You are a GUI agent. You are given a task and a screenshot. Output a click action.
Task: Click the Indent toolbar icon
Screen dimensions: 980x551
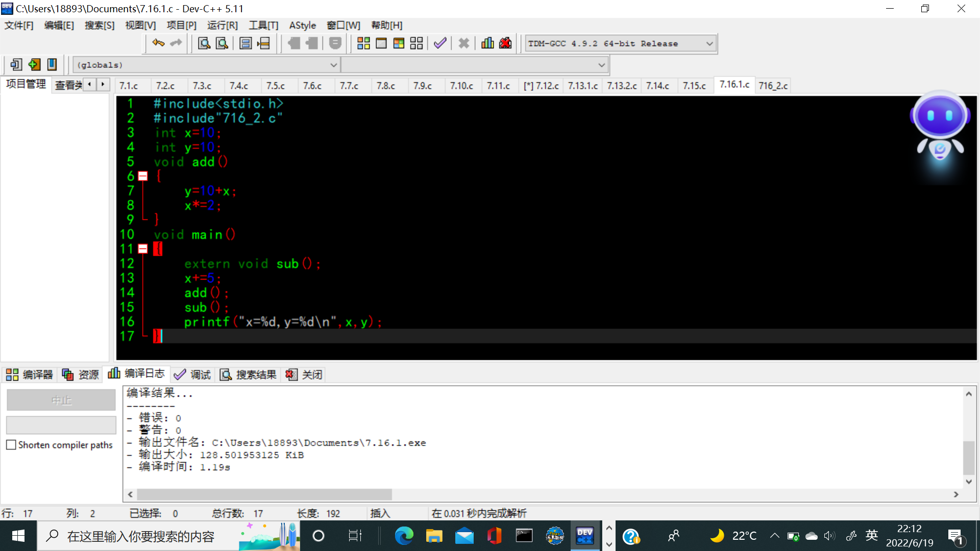coord(312,43)
